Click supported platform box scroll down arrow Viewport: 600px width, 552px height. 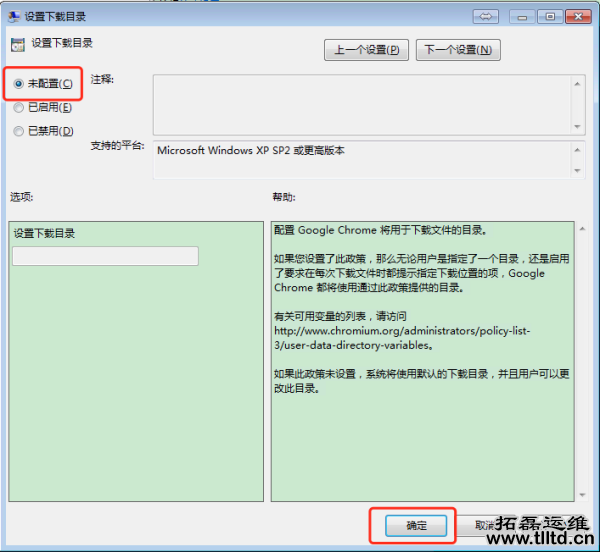coord(577,171)
